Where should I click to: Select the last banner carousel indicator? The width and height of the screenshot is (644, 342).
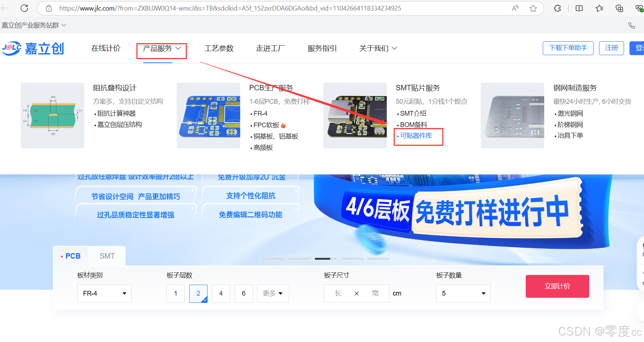pos(378,259)
